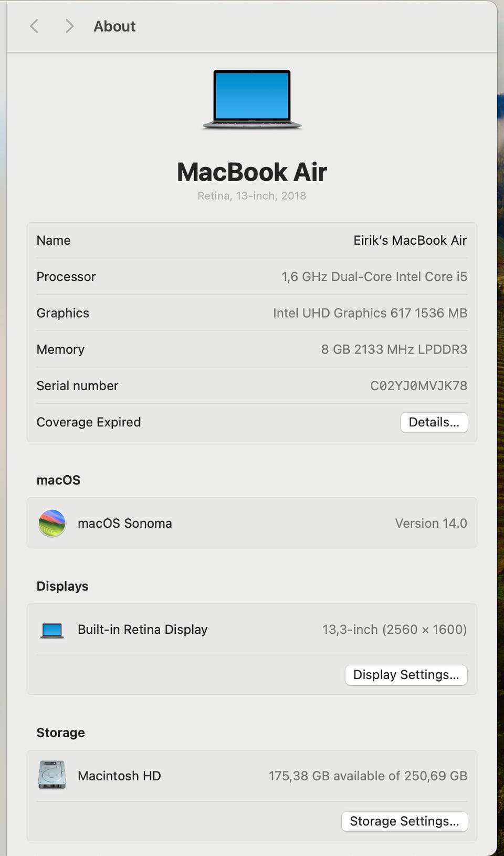Click the name field Eirik's MacBook Air
This screenshot has height=856, width=504.
[410, 241]
